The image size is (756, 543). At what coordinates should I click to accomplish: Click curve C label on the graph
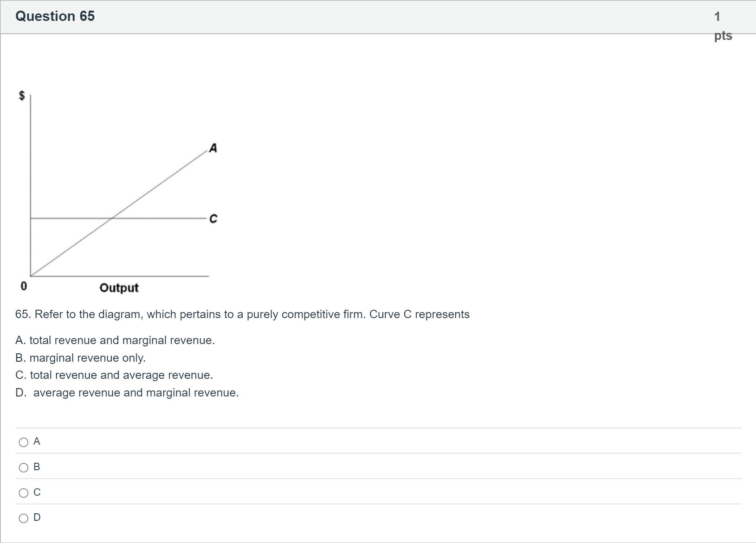(213, 218)
